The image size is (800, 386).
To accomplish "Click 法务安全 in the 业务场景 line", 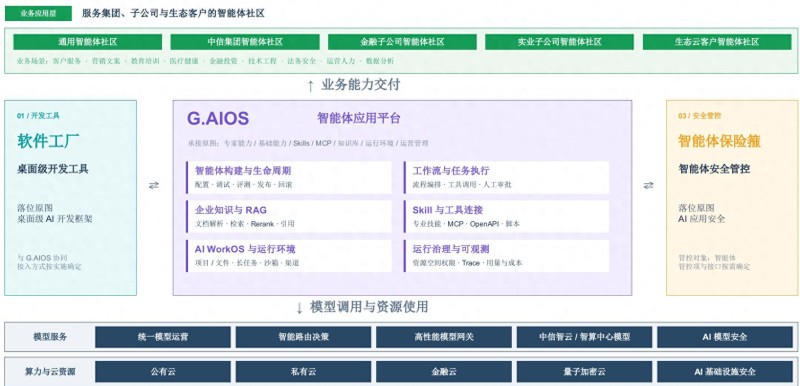I will pos(302,61).
